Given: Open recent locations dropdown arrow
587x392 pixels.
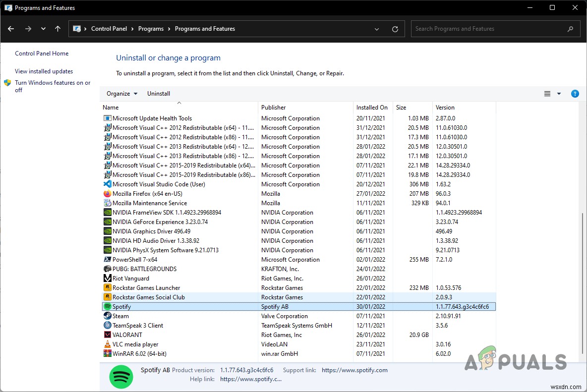Looking at the screenshot, I should pyautogui.click(x=43, y=29).
